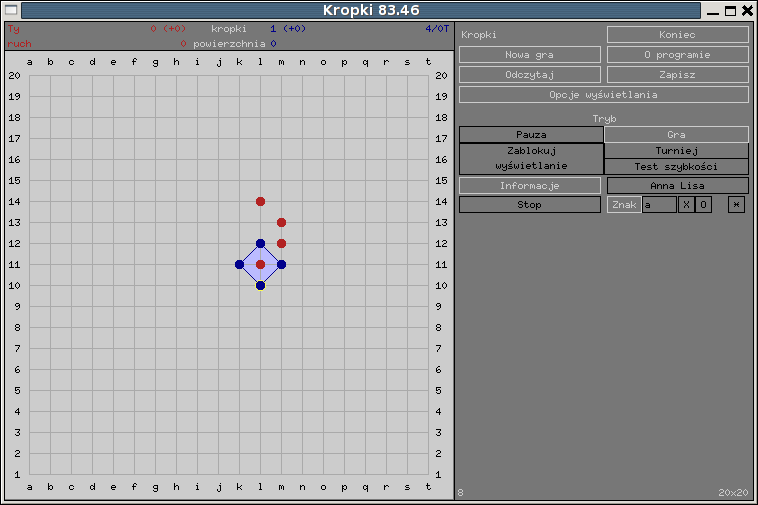Start a new game with Nowa gra

(529, 55)
